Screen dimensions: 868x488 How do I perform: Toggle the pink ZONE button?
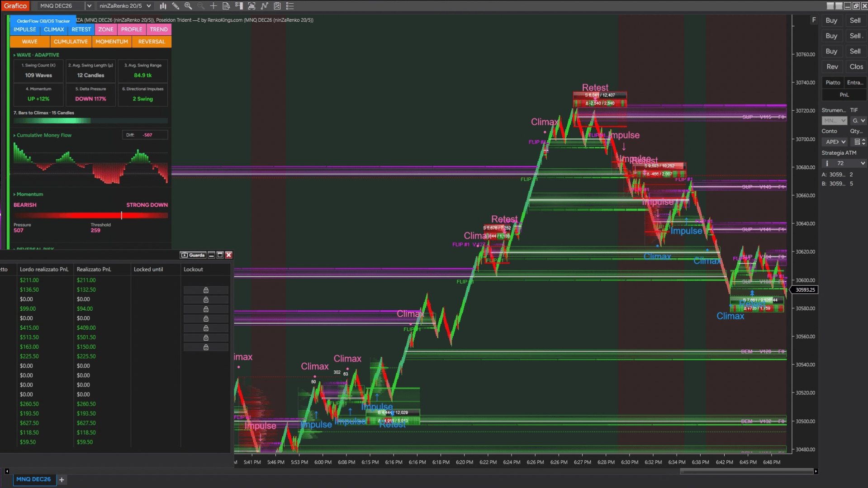click(x=106, y=29)
